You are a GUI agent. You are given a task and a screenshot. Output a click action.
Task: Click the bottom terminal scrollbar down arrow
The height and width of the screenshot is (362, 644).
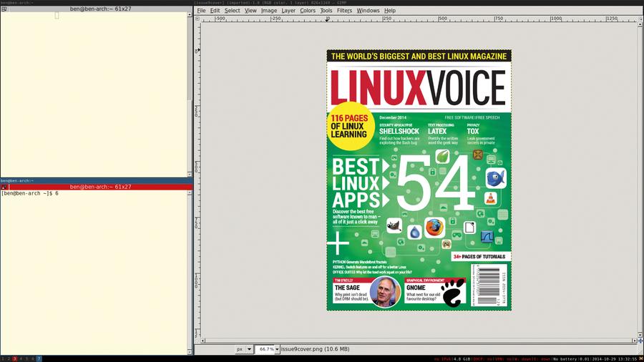tap(190, 352)
